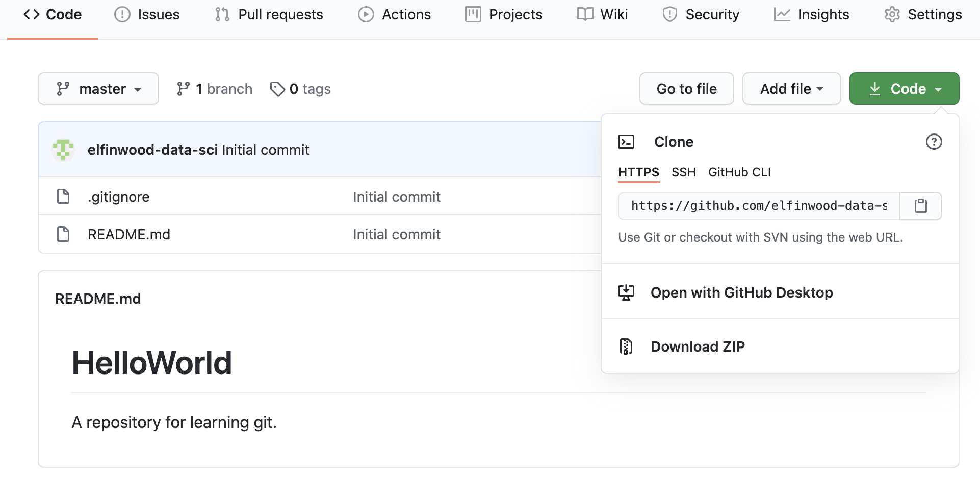This screenshot has height=481, width=980.
Task: Click the tag icon next to 0 tags
Action: point(277,89)
